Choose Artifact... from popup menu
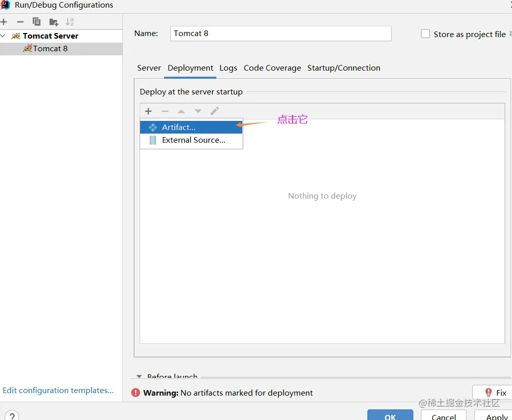 click(191, 127)
